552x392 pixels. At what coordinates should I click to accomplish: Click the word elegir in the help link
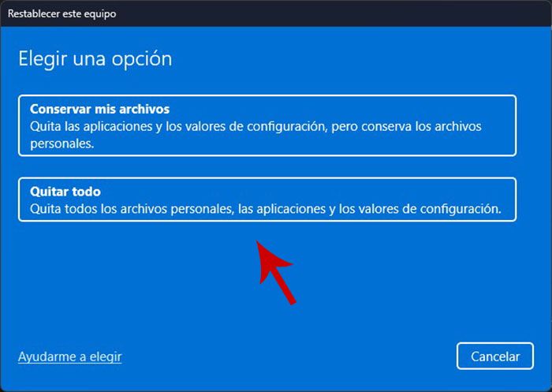[x=106, y=357]
